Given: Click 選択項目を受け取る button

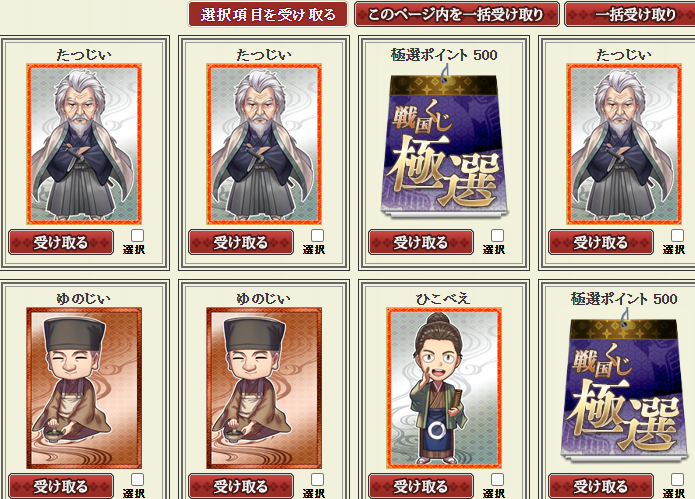Looking at the screenshot, I should coord(268,15).
